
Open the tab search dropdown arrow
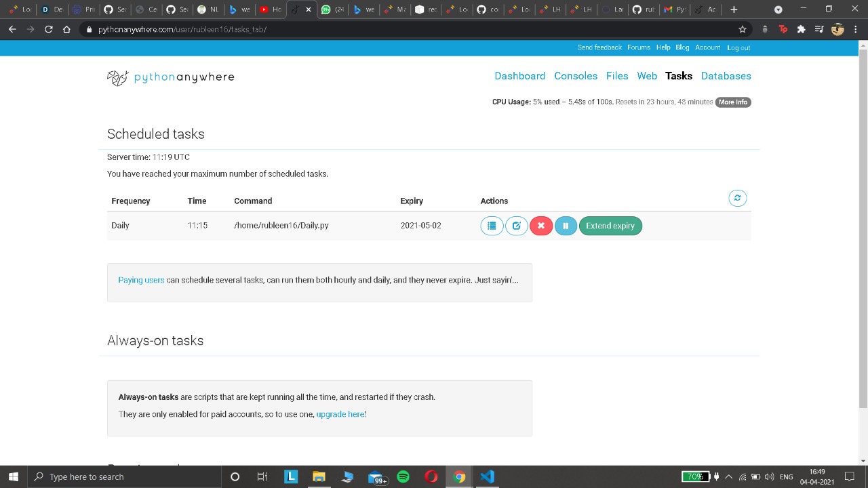tap(778, 9)
